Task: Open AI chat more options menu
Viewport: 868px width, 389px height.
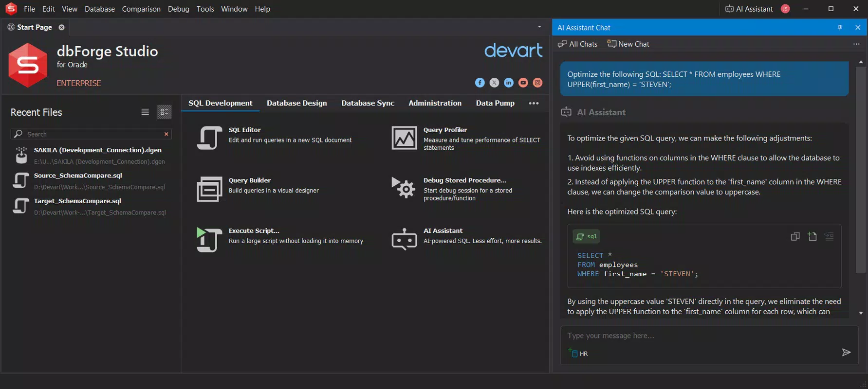Action: [856, 44]
